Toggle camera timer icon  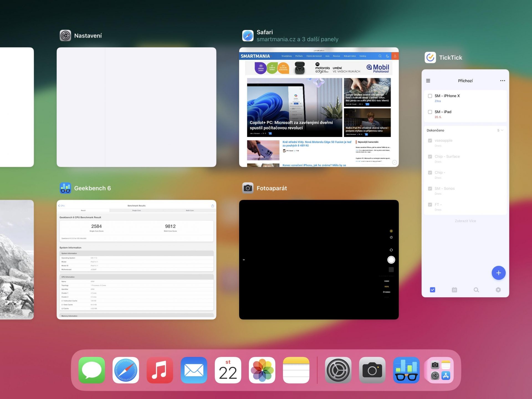tap(391, 237)
